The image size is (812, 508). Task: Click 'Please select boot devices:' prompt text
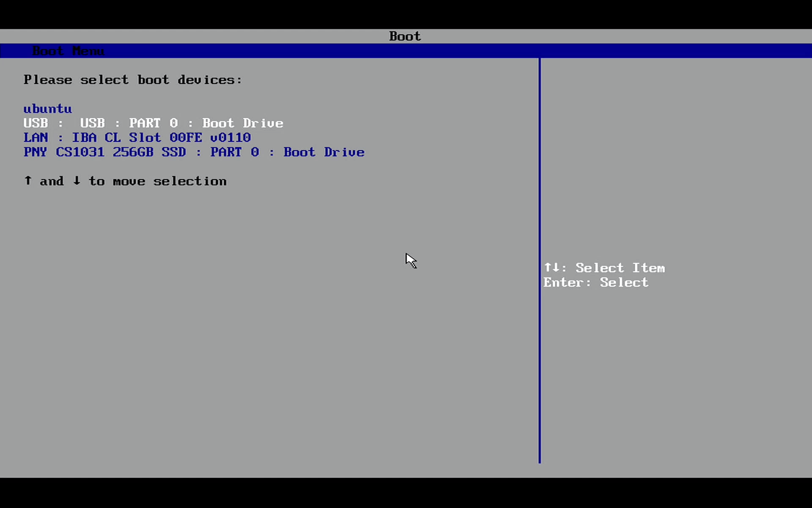pos(133,80)
